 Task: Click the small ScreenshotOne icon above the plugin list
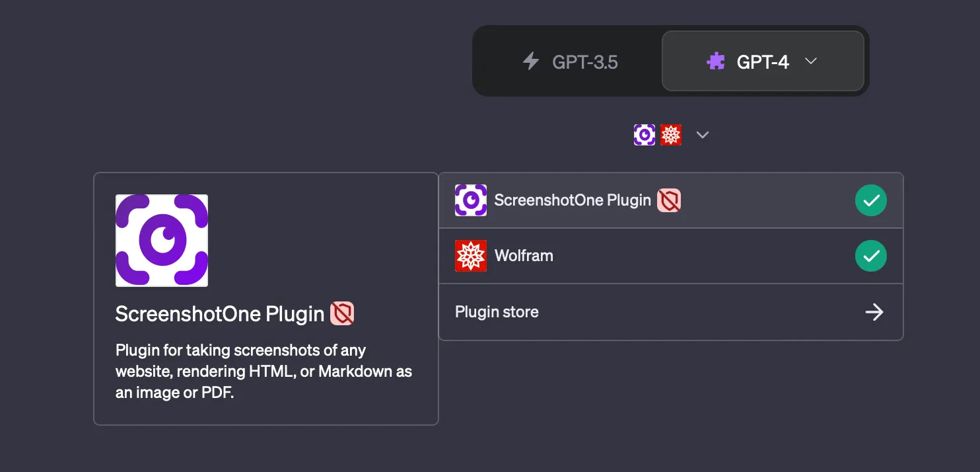tap(644, 134)
